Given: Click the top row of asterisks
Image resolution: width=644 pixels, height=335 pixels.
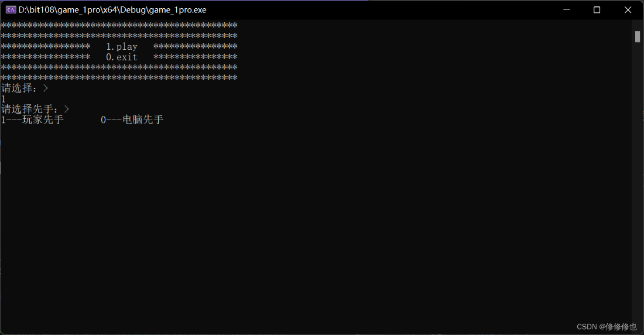Looking at the screenshot, I should tap(119, 26).
